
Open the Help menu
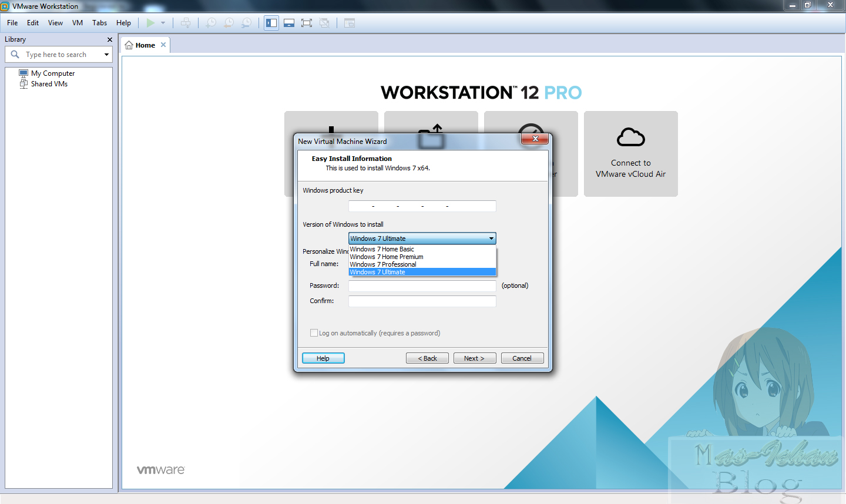click(x=123, y=23)
